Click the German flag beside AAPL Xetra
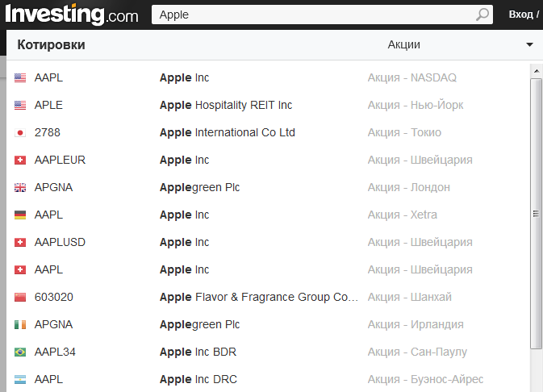 [20, 215]
